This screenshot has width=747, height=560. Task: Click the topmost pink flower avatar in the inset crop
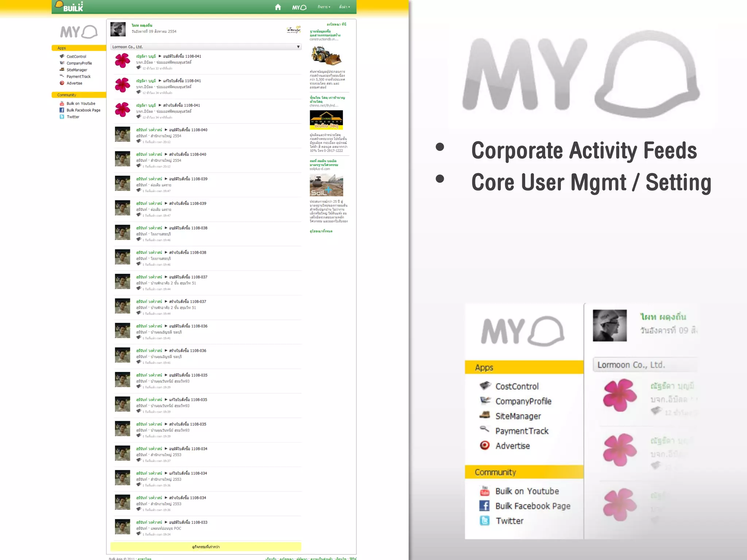click(620, 395)
